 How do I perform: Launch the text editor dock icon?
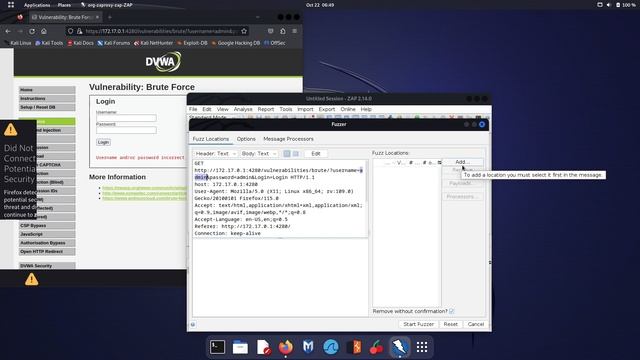[263, 347]
